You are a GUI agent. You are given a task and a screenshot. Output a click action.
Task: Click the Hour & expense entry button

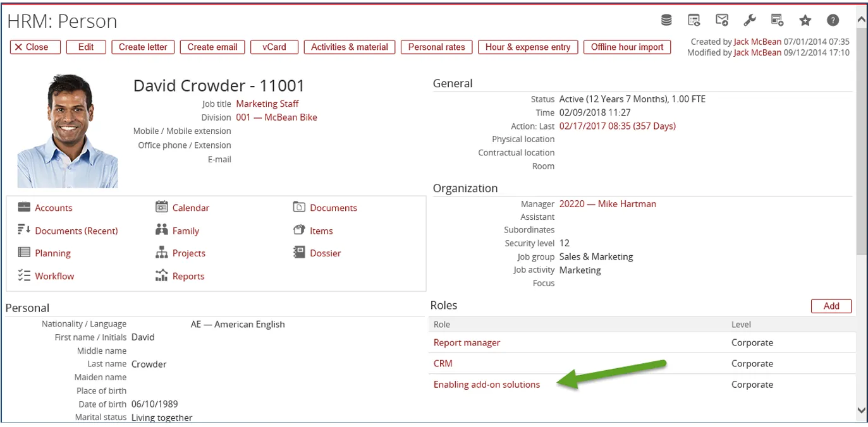tap(527, 47)
